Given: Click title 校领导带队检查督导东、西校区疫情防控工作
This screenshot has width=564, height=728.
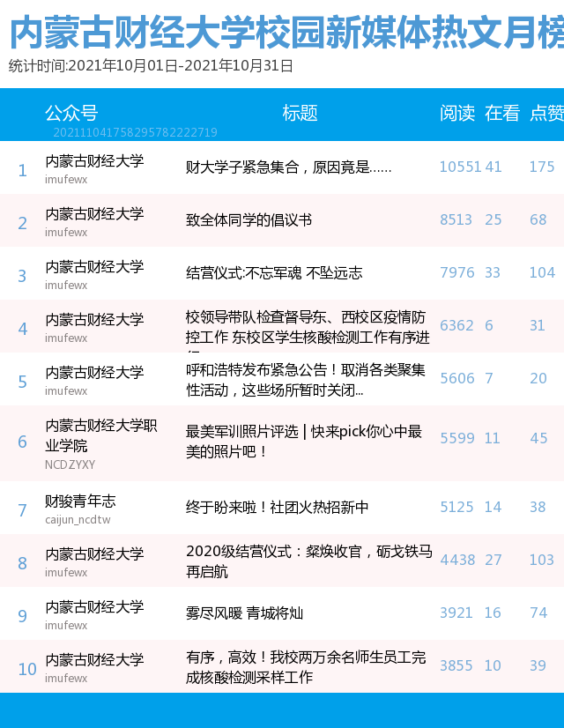Looking at the screenshot, I should [308, 327].
